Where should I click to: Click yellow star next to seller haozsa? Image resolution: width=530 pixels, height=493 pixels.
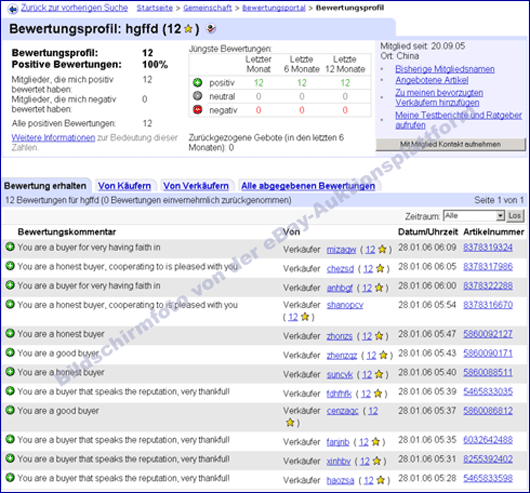point(381,480)
